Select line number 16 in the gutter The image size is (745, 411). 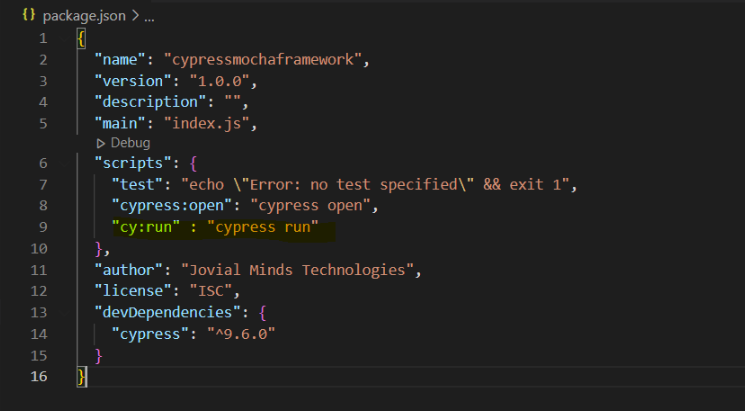coord(39,376)
